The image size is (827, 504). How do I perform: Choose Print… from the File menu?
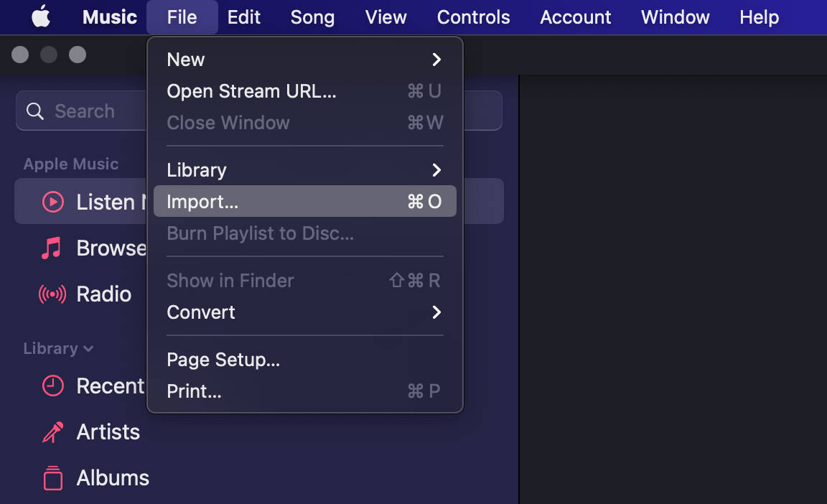(x=305, y=391)
